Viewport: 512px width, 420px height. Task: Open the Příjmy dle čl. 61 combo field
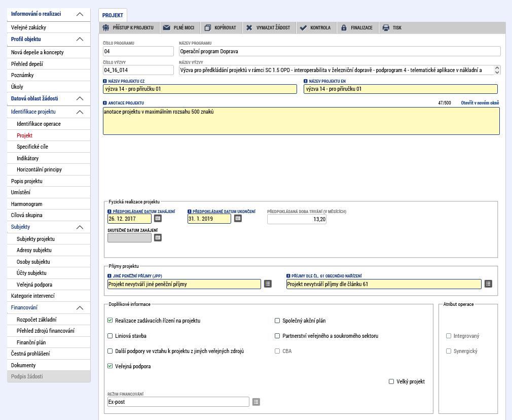point(384,284)
